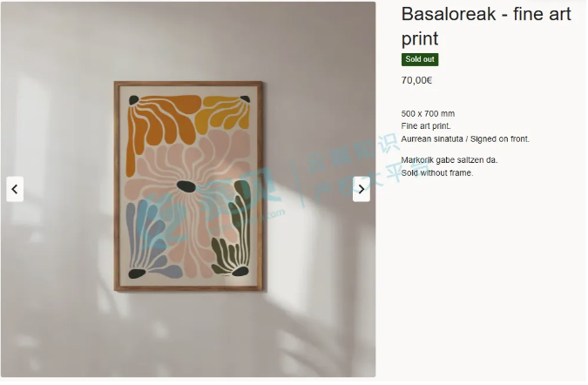Advance to the next product image

[362, 189]
